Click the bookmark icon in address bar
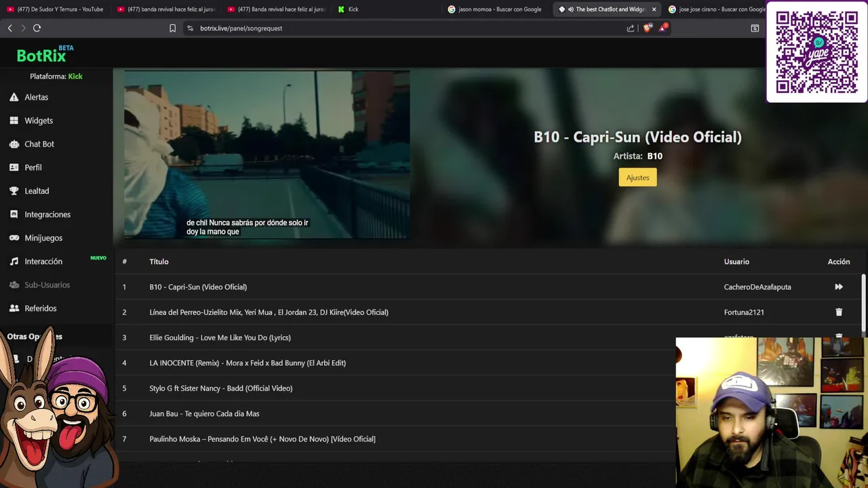The image size is (868, 488). click(x=172, y=28)
